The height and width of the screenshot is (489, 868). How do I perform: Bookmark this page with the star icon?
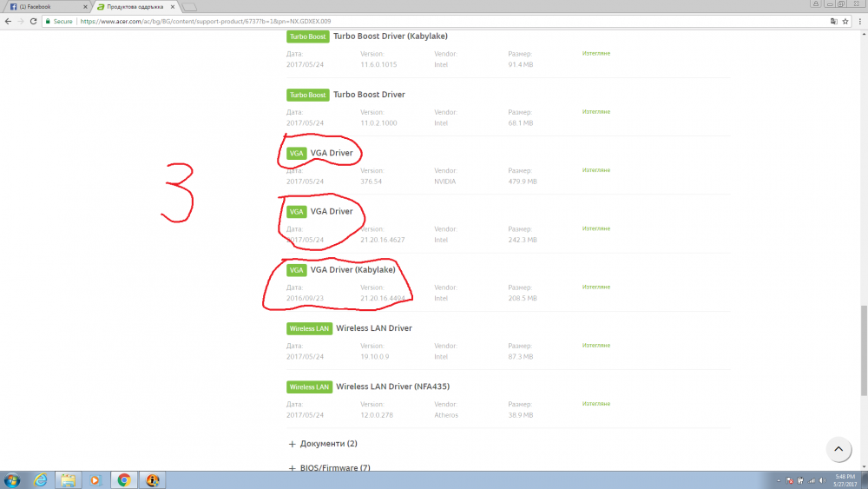(845, 21)
